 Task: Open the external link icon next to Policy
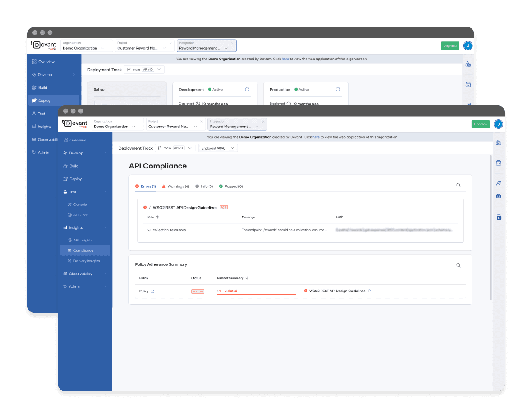tap(152, 291)
